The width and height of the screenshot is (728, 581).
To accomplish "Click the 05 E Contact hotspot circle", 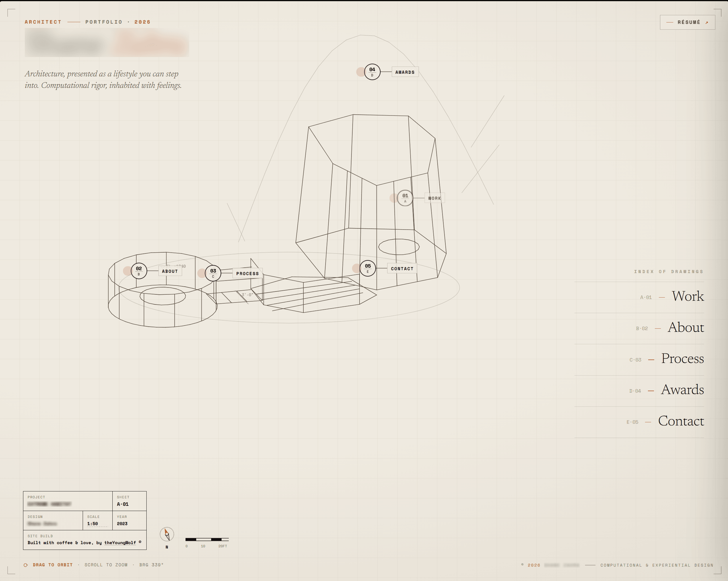I will (368, 268).
